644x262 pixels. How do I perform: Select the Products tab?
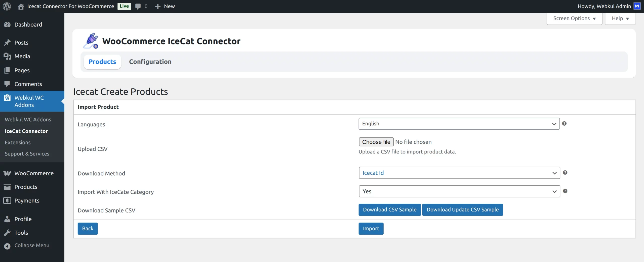coord(102,62)
